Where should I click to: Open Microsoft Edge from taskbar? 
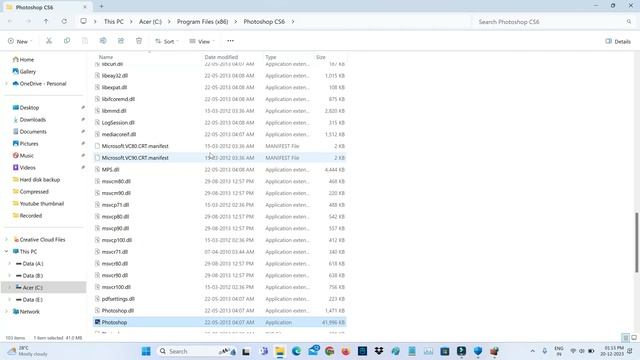[x=296, y=351]
